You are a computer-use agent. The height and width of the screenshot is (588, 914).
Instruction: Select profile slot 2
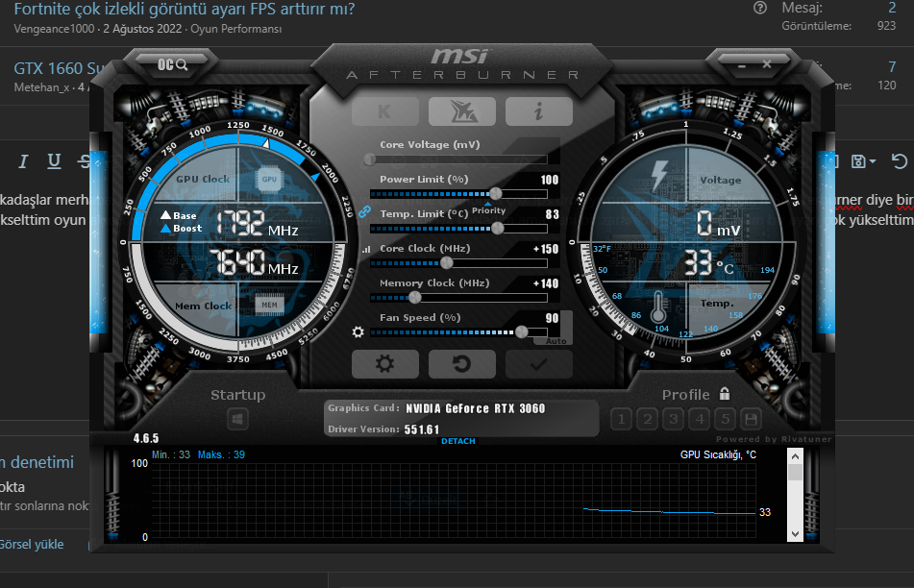648,419
